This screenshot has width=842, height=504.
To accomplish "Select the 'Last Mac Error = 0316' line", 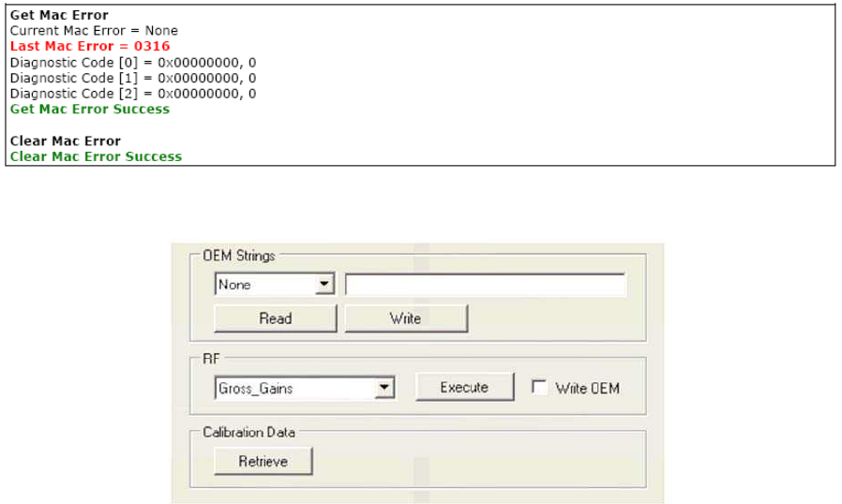I will click(90, 46).
